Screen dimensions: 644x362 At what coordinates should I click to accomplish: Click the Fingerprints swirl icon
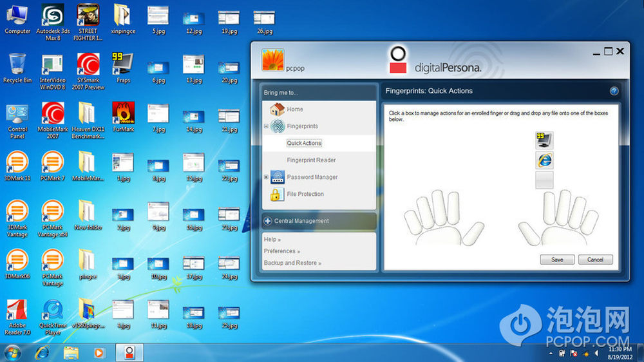pyautogui.click(x=278, y=126)
